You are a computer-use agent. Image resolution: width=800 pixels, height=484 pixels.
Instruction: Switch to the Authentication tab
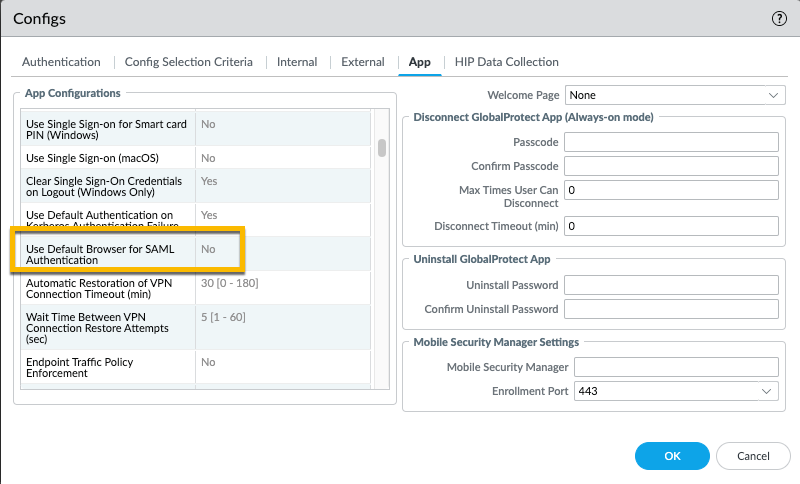[x=61, y=62]
